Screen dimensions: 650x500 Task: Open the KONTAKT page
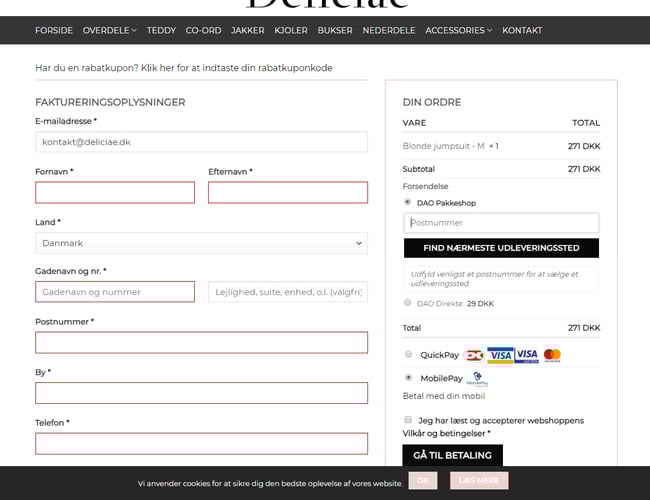[x=522, y=30]
